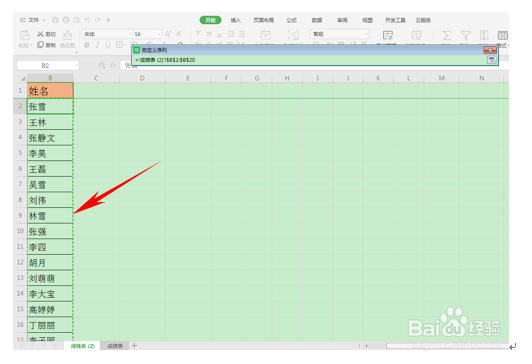
Task: Click the cell borders icon
Action: click(x=119, y=45)
